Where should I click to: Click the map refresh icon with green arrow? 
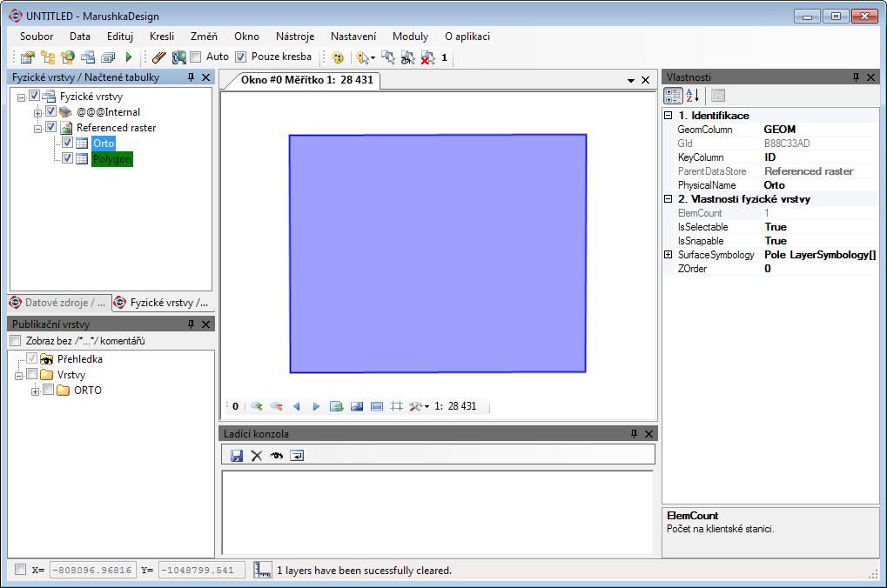coord(337,406)
